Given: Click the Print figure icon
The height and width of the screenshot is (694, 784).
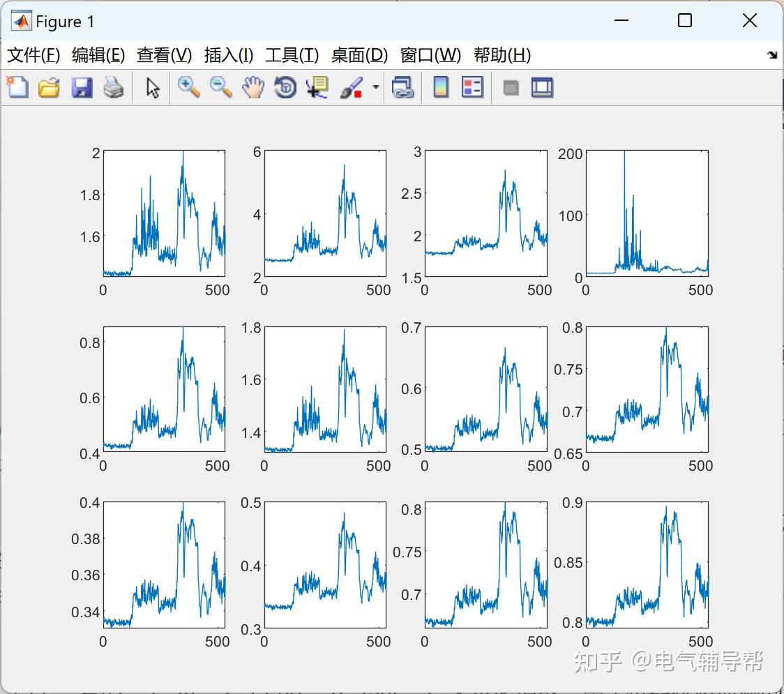Looking at the screenshot, I should [114, 87].
